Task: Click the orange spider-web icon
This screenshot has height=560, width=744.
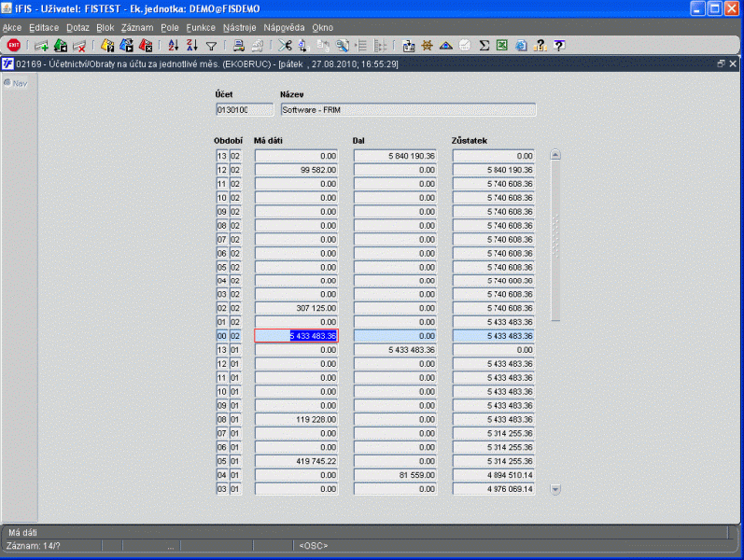Action: [x=427, y=46]
